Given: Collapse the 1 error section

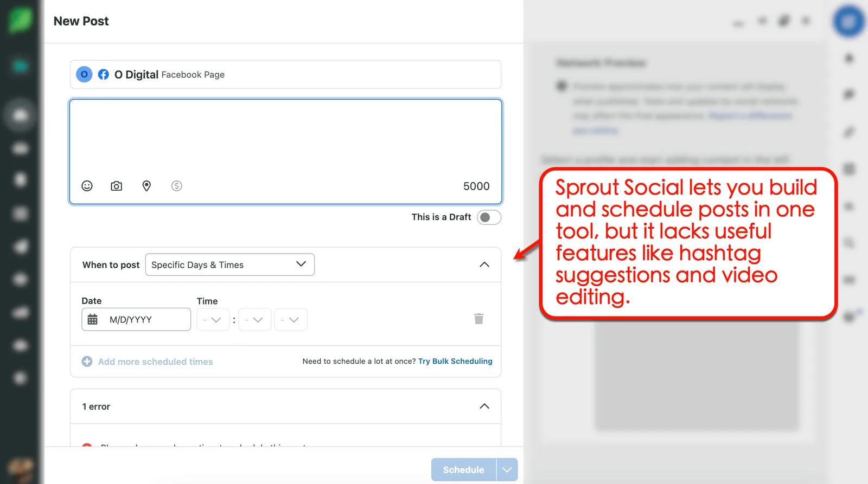Looking at the screenshot, I should click(484, 406).
